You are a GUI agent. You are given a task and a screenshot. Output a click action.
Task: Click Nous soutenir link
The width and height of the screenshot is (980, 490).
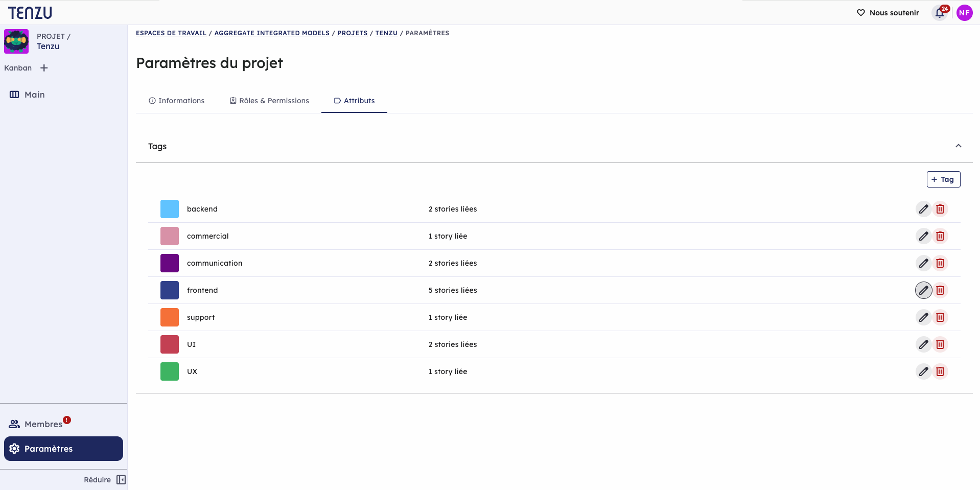tap(888, 13)
